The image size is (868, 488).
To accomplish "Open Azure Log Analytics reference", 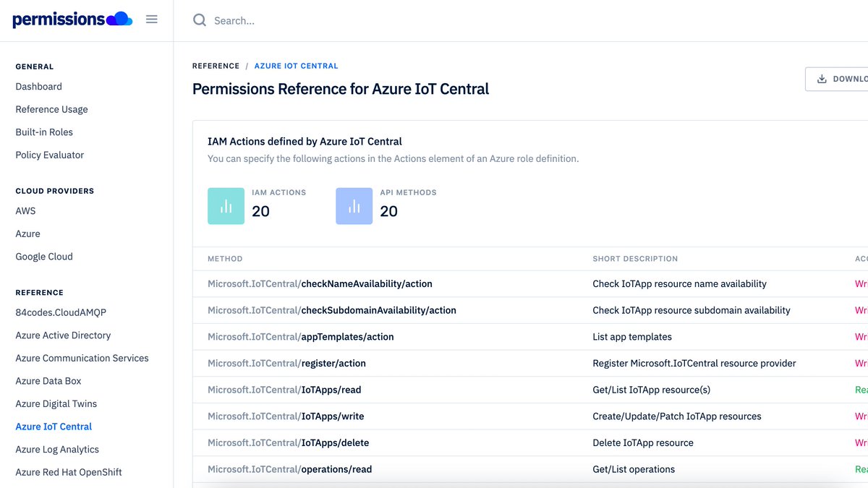I will click(x=57, y=449).
